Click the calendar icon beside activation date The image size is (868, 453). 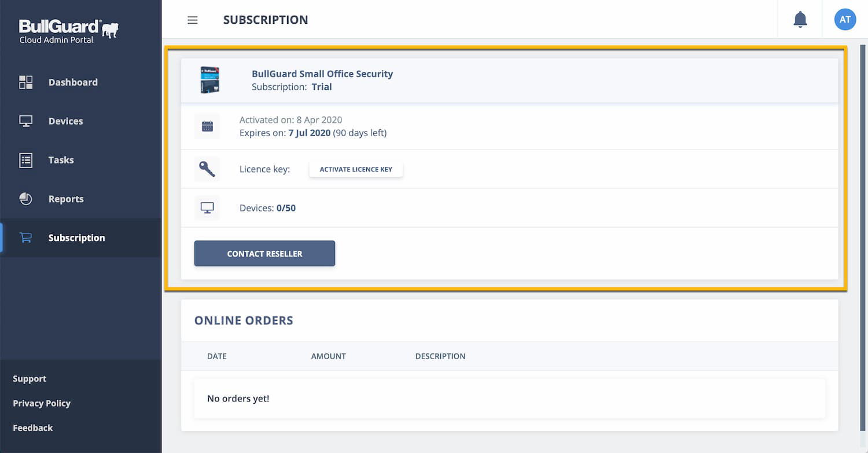[207, 126]
